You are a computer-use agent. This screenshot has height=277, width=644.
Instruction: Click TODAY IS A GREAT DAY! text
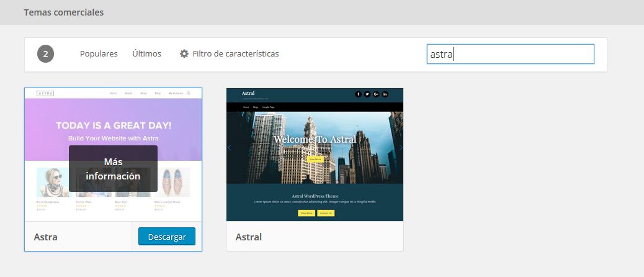point(114,125)
